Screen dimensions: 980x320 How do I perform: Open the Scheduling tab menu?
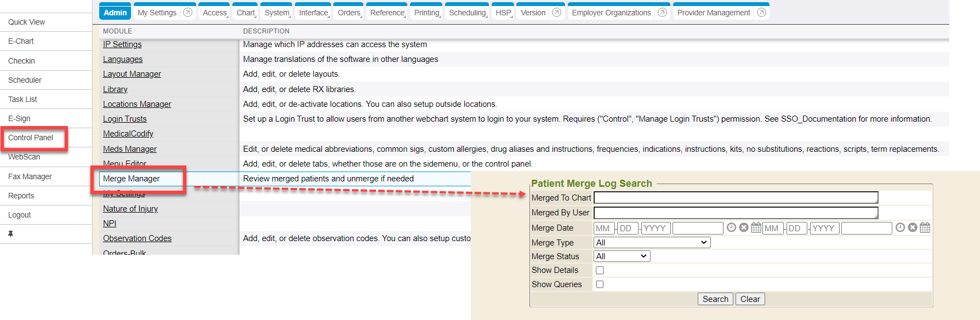point(468,13)
